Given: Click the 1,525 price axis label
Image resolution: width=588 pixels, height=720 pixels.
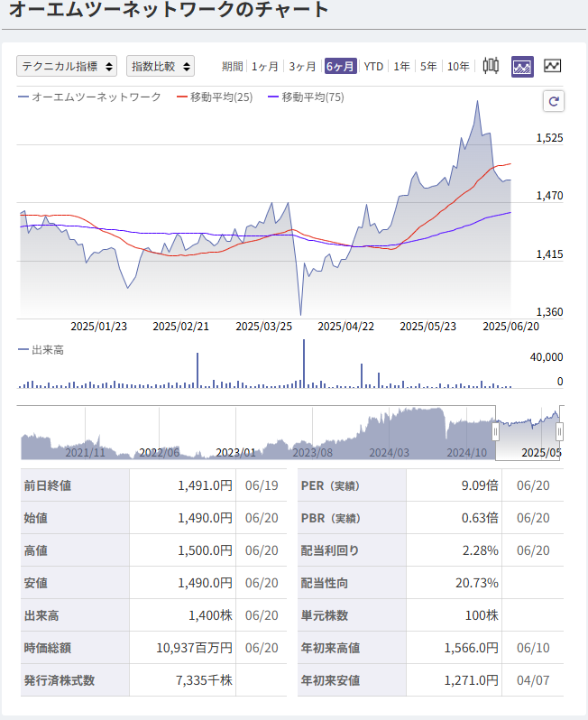Looking at the screenshot, I should [549, 138].
